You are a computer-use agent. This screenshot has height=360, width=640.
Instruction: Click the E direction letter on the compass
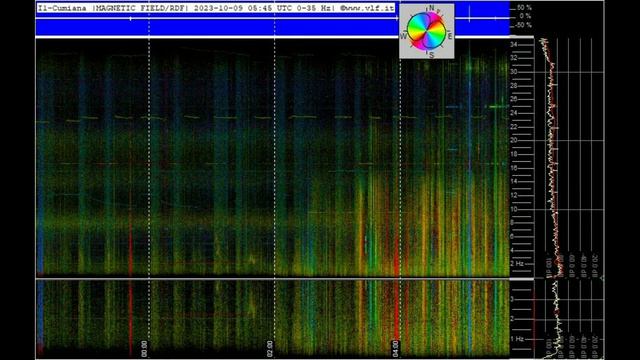pos(450,36)
